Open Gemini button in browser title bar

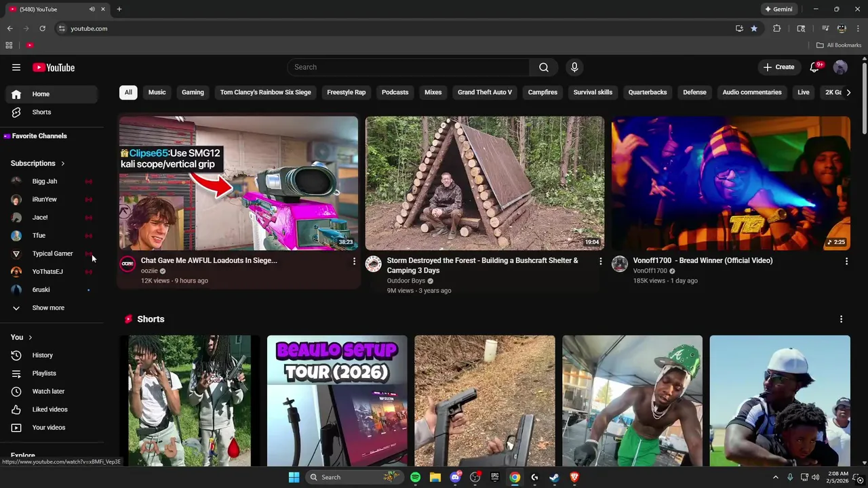click(x=778, y=9)
